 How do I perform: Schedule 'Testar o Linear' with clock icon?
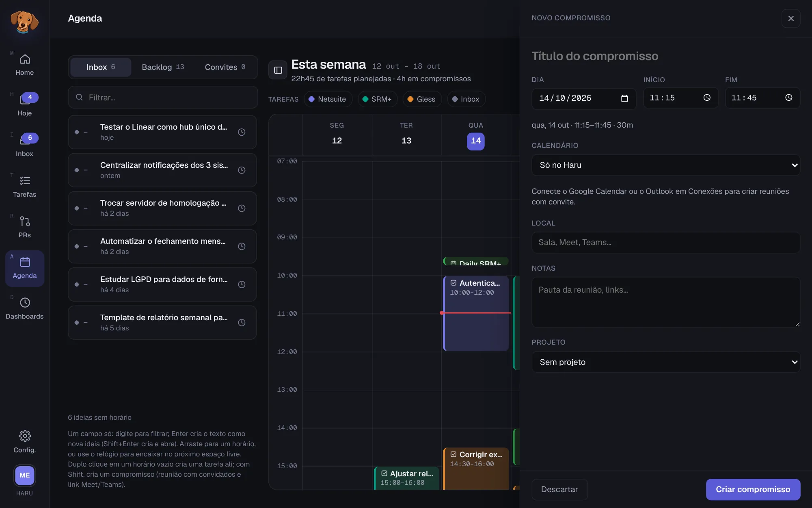click(x=242, y=132)
